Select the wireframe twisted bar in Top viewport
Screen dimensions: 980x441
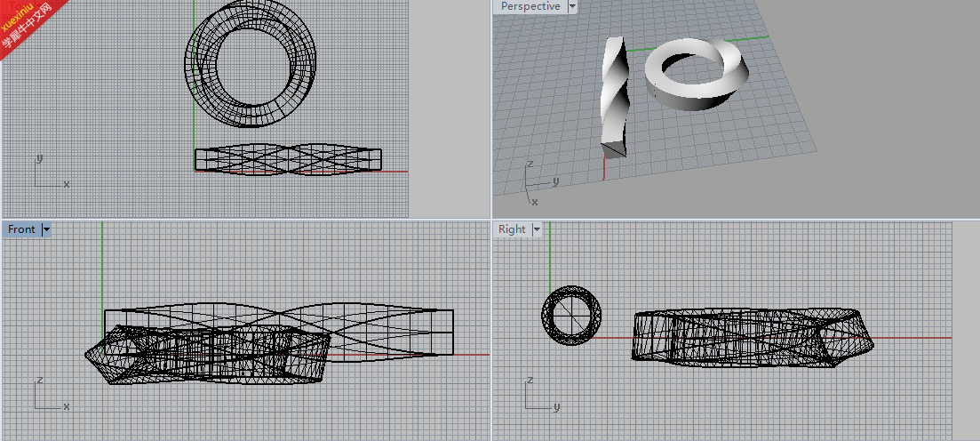(288, 159)
